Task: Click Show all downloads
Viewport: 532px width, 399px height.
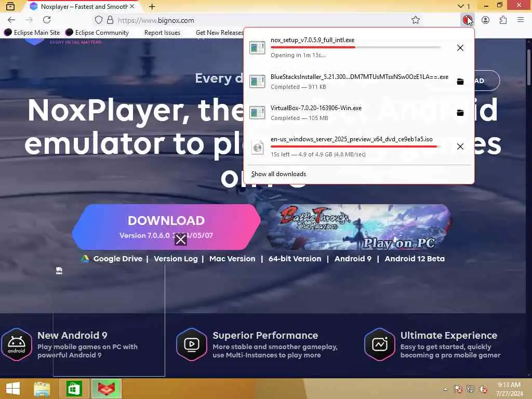Action: [278, 174]
